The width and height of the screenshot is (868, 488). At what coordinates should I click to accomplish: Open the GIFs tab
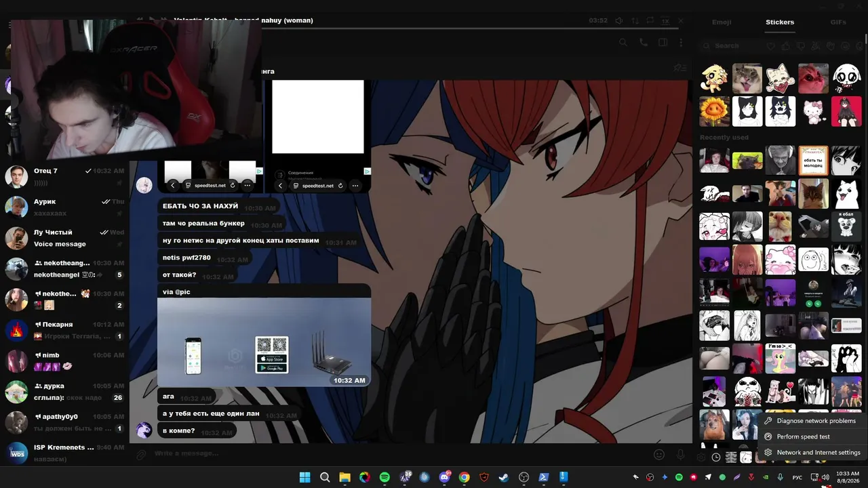[x=838, y=22]
